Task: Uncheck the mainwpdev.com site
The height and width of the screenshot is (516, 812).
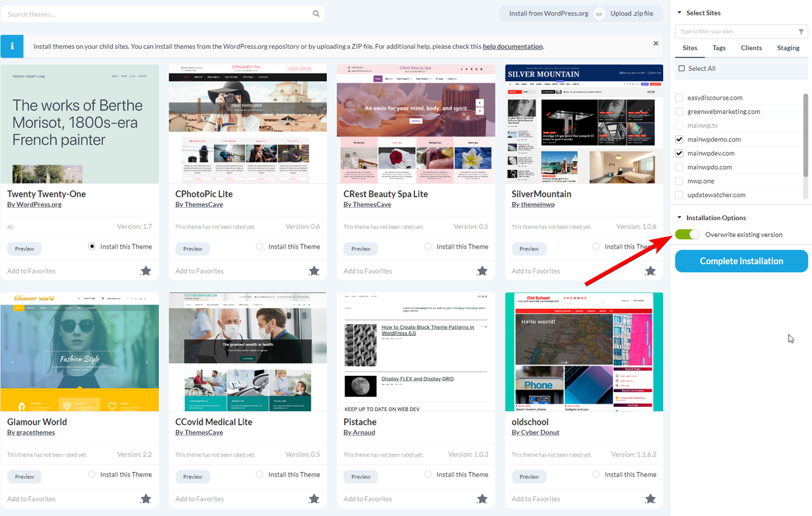Action: [679, 153]
